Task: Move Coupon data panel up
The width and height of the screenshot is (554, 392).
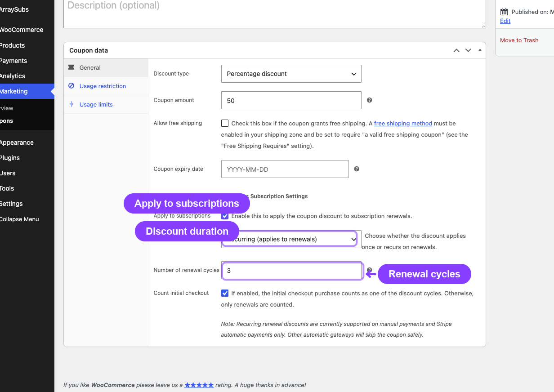Action: point(456,50)
